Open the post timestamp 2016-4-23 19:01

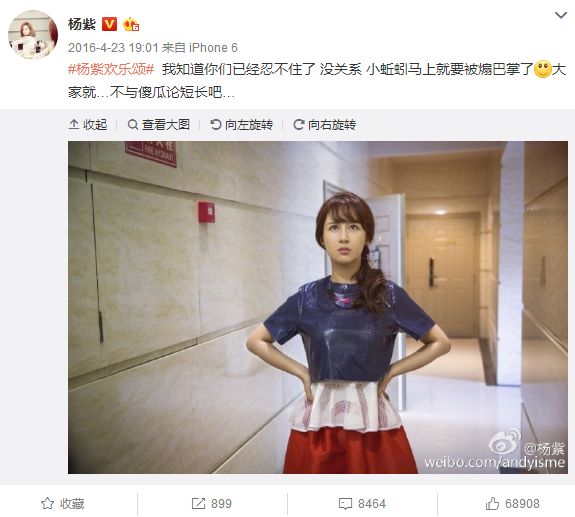point(113,48)
